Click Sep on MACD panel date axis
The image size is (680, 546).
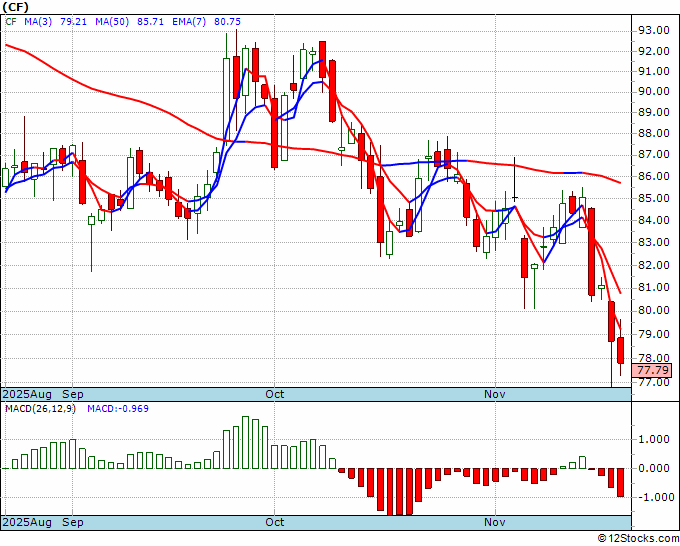[x=73, y=522]
